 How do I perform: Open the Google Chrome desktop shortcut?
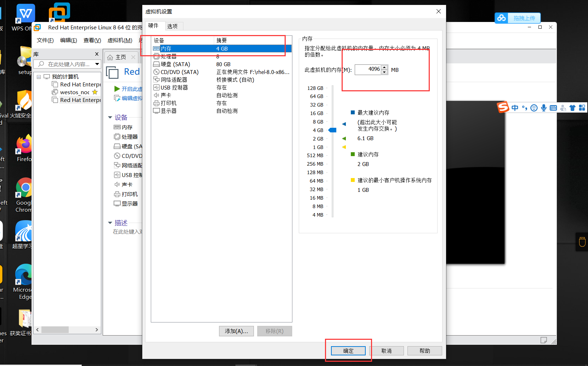coord(24,195)
